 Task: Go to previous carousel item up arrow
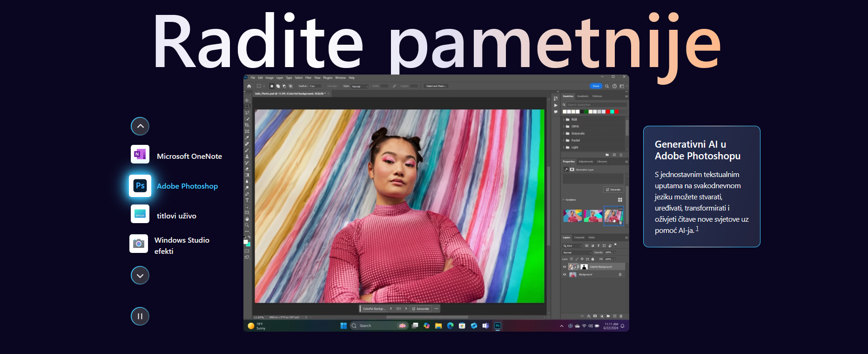140,126
